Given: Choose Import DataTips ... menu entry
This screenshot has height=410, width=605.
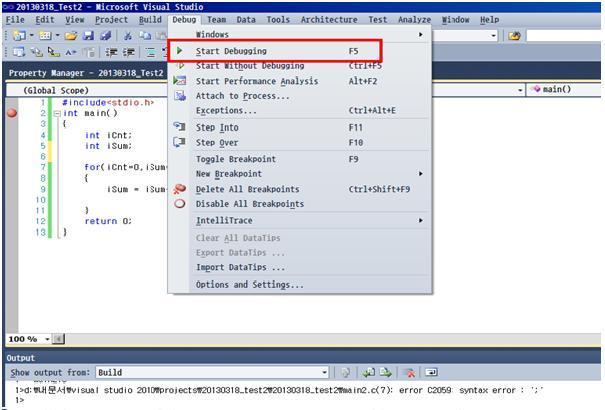Looking at the screenshot, I should click(300, 267).
